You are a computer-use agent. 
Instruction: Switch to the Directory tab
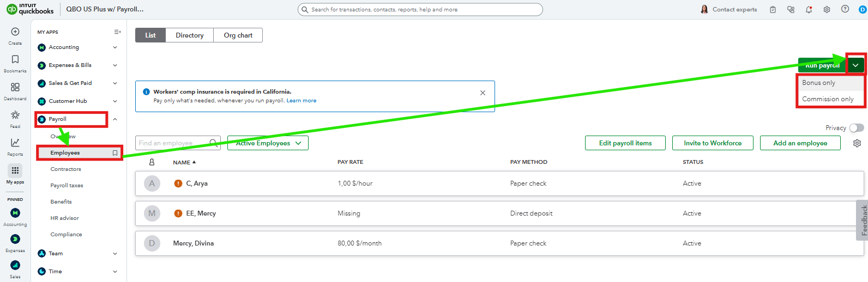[189, 35]
